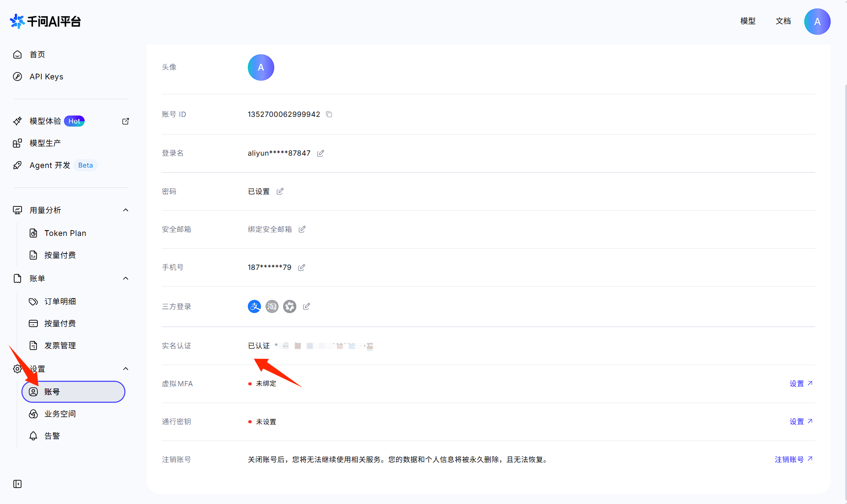Screen dimensions: 847x504
Task: Select 账号 settings item
Action: 74,392
